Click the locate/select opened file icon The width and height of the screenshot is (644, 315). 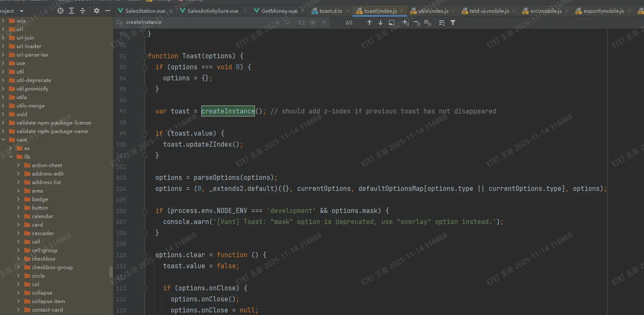(60, 11)
